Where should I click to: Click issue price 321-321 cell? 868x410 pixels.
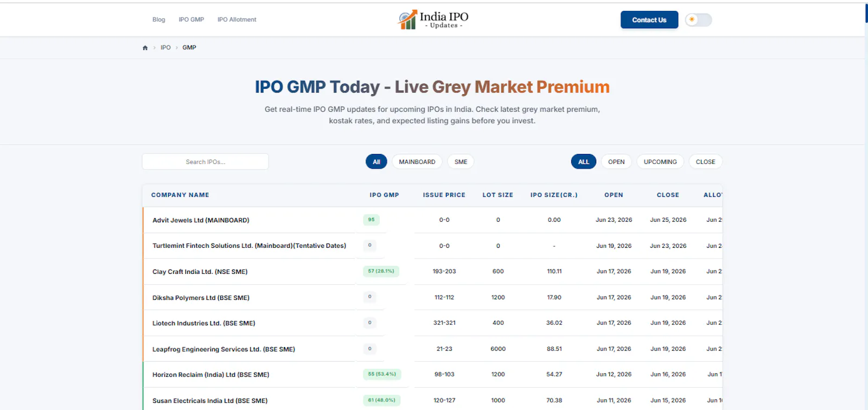(x=444, y=323)
